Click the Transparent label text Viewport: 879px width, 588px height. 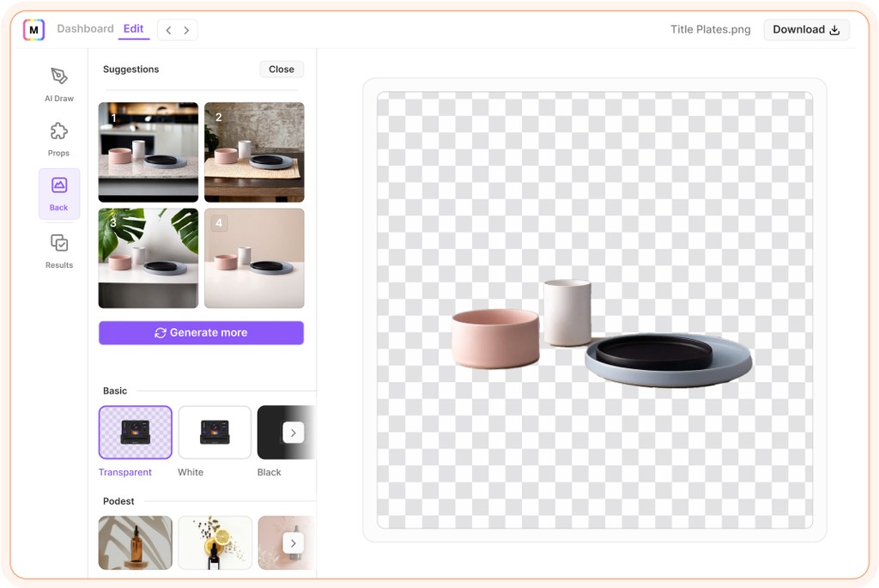[x=125, y=472]
